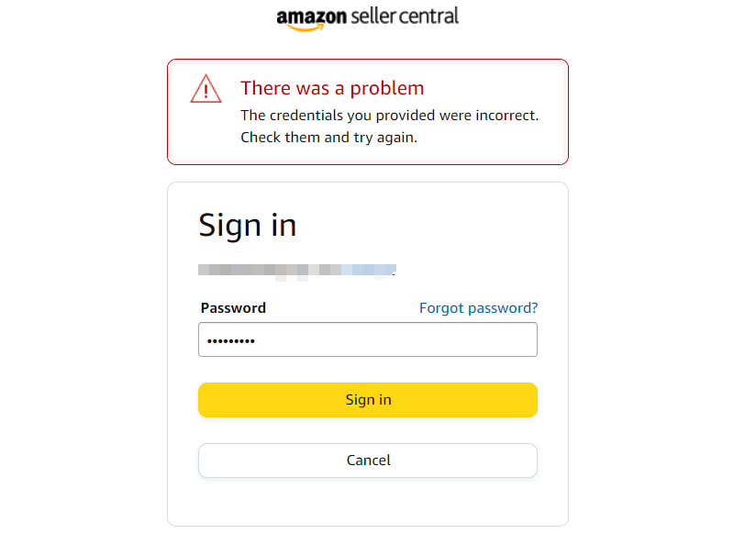Click the bold Password field label
The image size is (756, 533).
(x=233, y=308)
